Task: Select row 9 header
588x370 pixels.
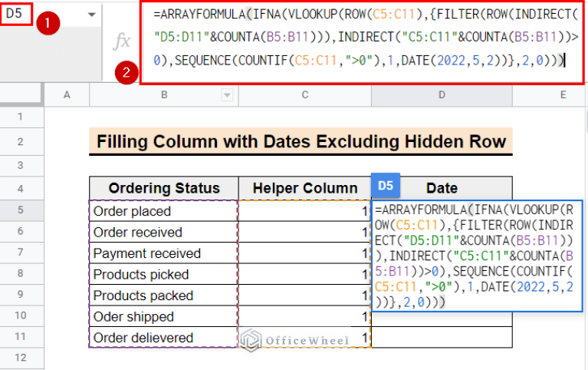Action: [x=21, y=295]
